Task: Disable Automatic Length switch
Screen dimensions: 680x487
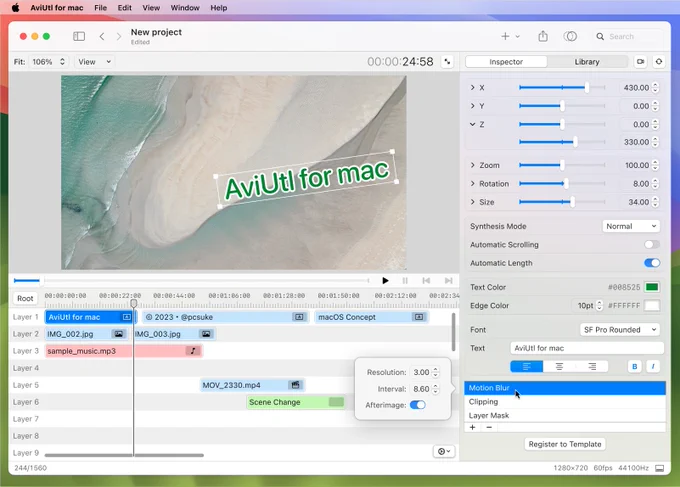Action: (x=652, y=263)
